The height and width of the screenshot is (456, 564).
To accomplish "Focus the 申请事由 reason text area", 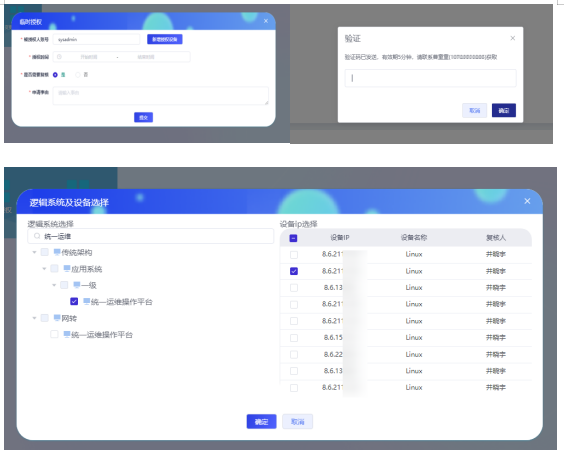I will coord(160,96).
